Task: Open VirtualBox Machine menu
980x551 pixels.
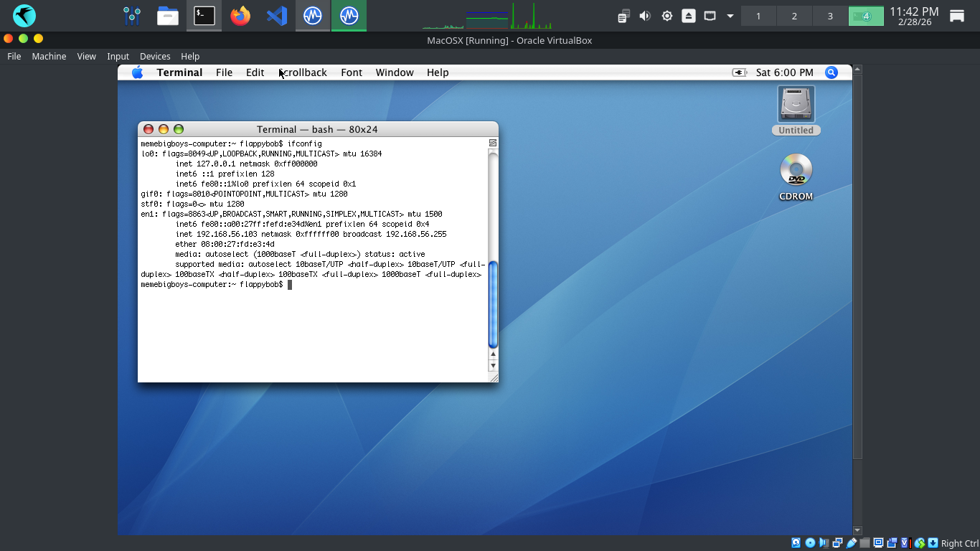Action: pyautogui.click(x=49, y=56)
